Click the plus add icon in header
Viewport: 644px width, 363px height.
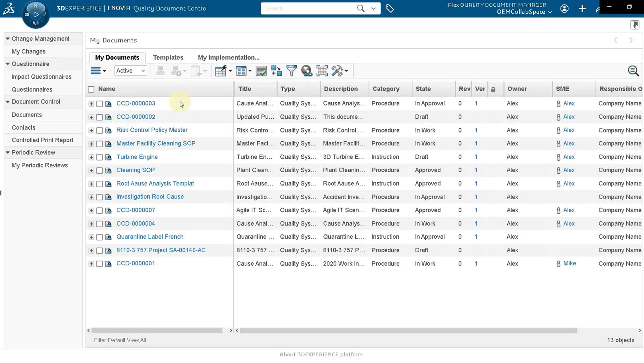pyautogui.click(x=582, y=9)
